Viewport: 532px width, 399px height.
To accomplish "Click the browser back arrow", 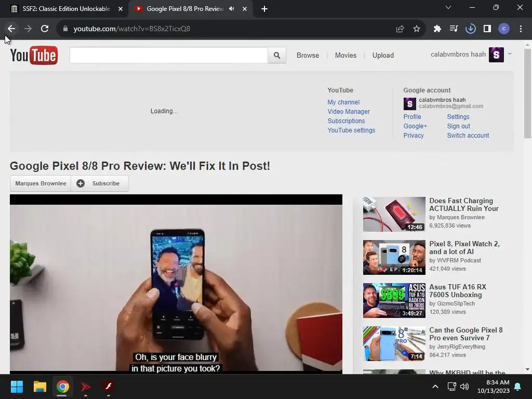I will point(11,29).
